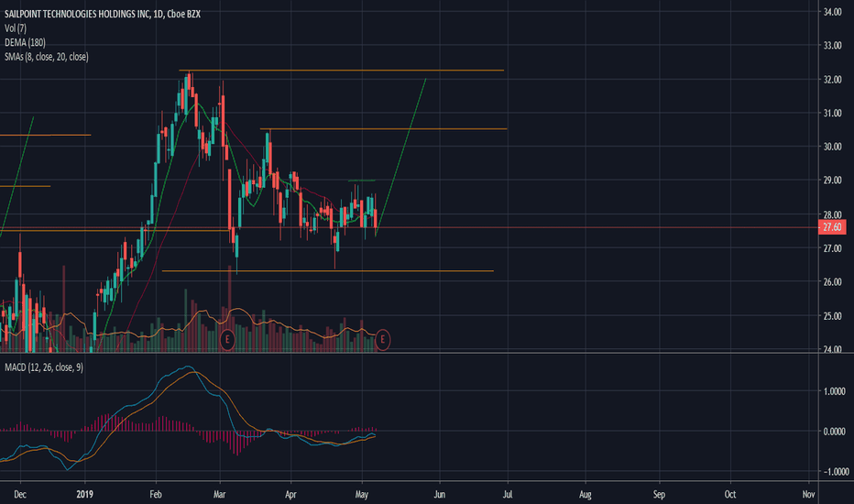Click the Feb label on time axis
This screenshot has height=504, width=854.
tap(156, 495)
